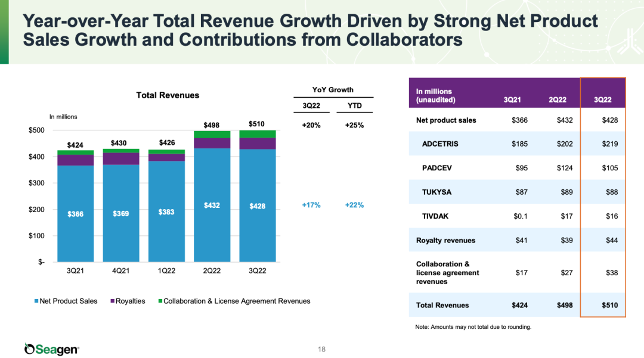Click the slide page number "18"

point(321,350)
